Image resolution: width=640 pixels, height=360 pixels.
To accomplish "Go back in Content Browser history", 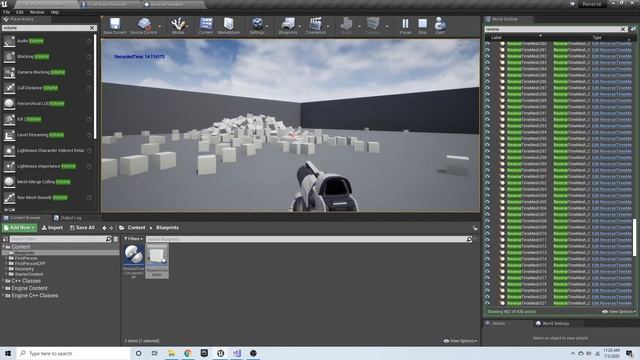I will pyautogui.click(x=104, y=228).
